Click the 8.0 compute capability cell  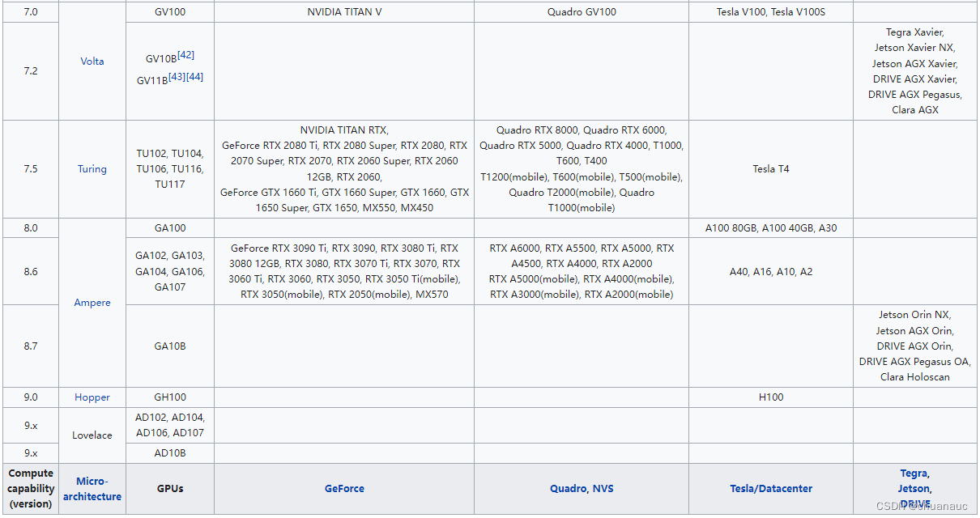[x=30, y=228]
